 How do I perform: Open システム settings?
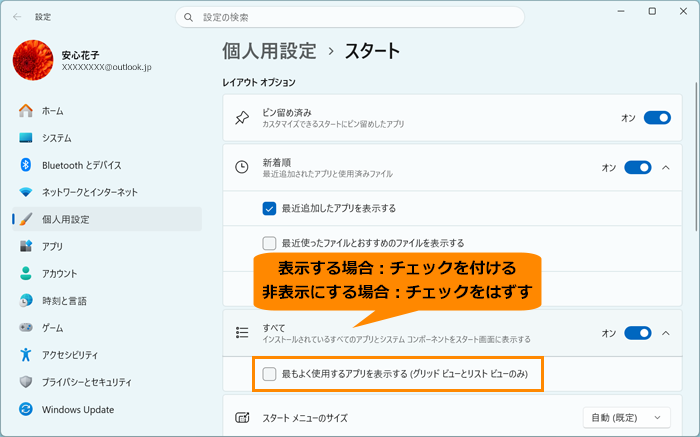coord(107,138)
